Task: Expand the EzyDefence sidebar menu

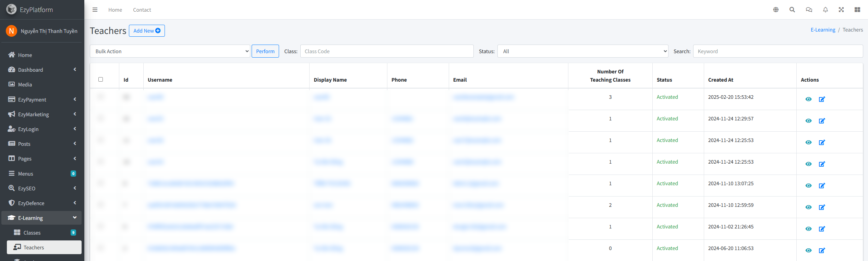Action: [41, 203]
